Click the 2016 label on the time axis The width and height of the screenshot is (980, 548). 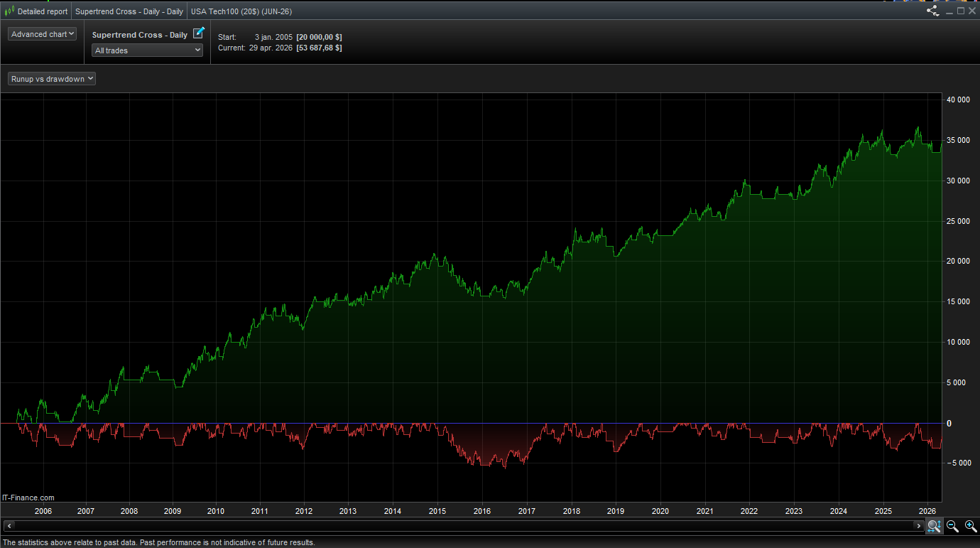[x=482, y=511]
